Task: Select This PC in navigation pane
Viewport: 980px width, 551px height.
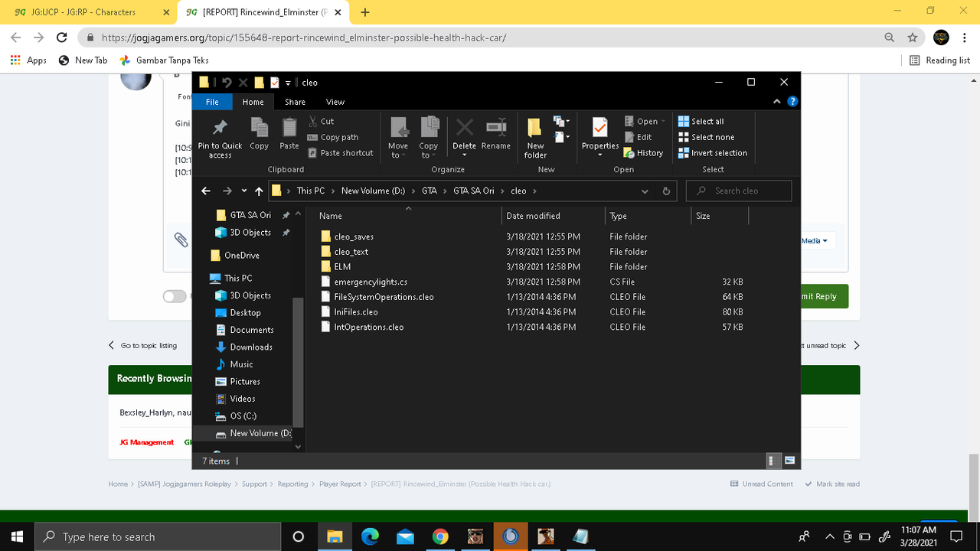Action: coord(237,278)
